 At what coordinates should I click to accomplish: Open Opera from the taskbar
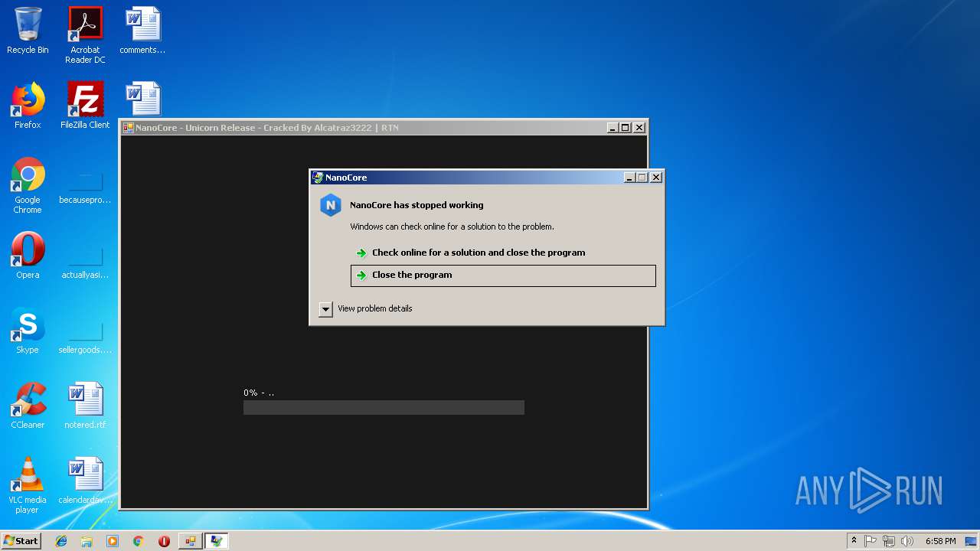coord(164,541)
